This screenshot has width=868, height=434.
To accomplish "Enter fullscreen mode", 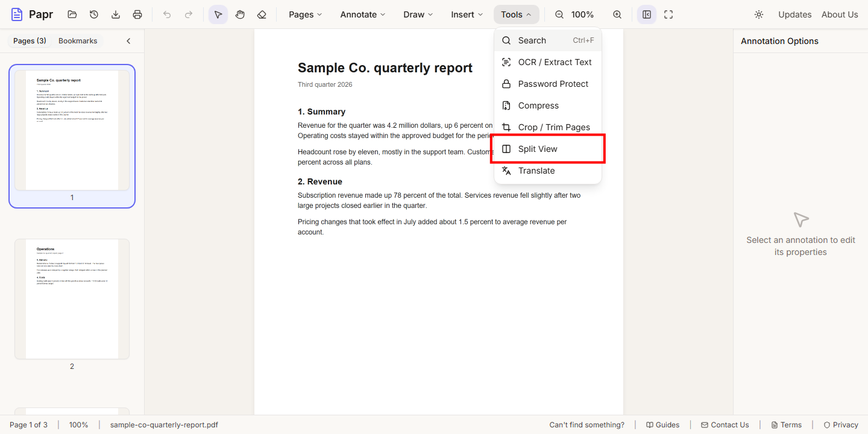I will coord(668,14).
